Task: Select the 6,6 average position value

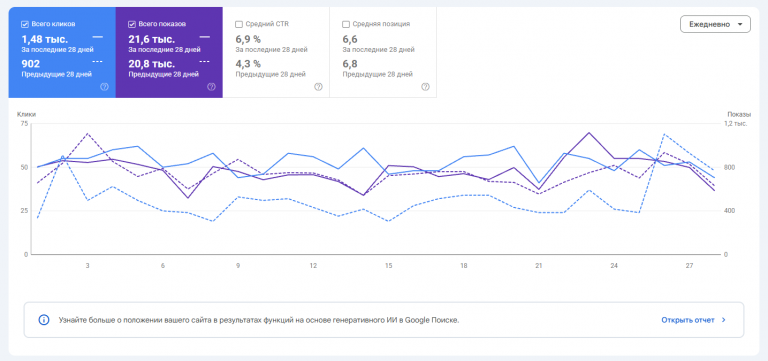Action: coord(350,39)
